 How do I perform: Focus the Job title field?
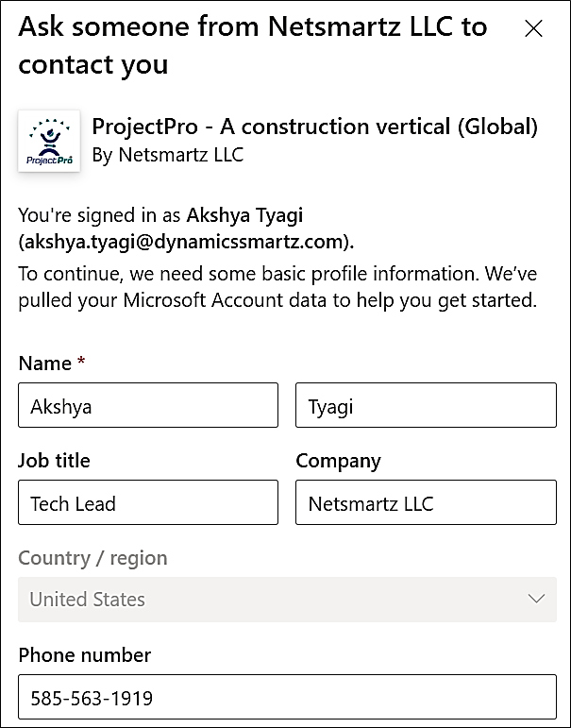coord(148,502)
